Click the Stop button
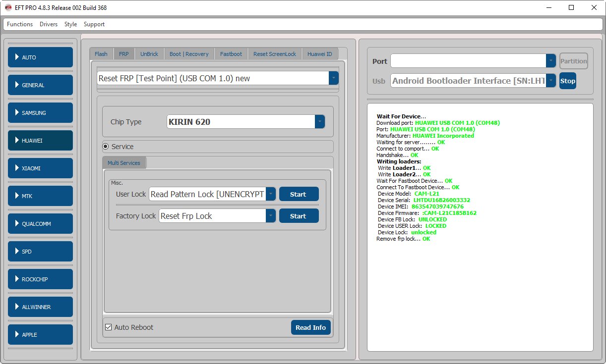 tap(568, 81)
